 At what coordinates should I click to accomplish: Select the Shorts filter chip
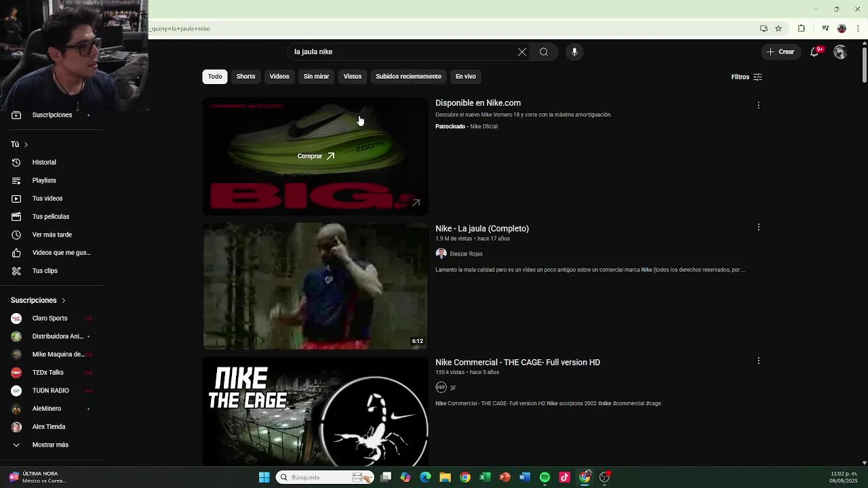coord(245,77)
